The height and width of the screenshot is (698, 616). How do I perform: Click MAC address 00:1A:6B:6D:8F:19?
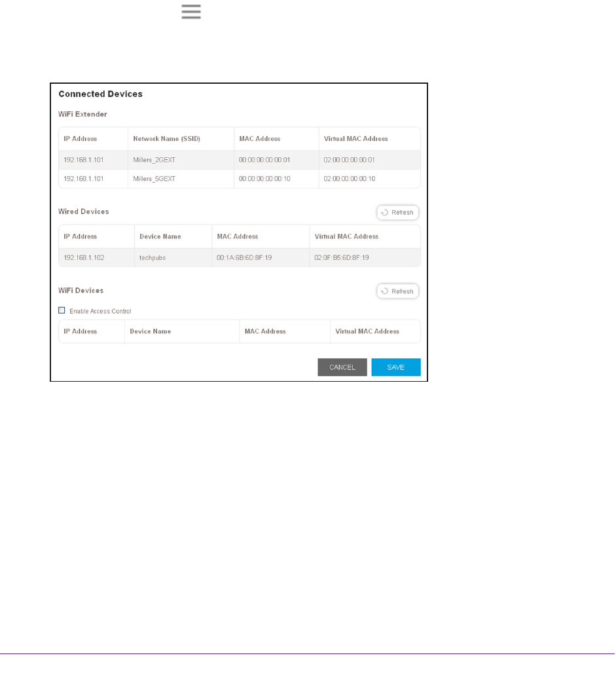(x=244, y=257)
